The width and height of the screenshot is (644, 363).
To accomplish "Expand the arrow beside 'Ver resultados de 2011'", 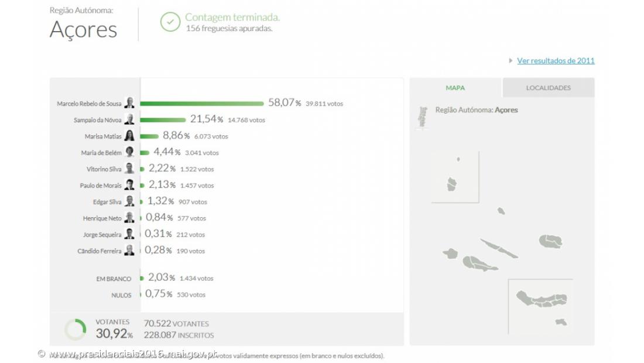I will click(511, 60).
